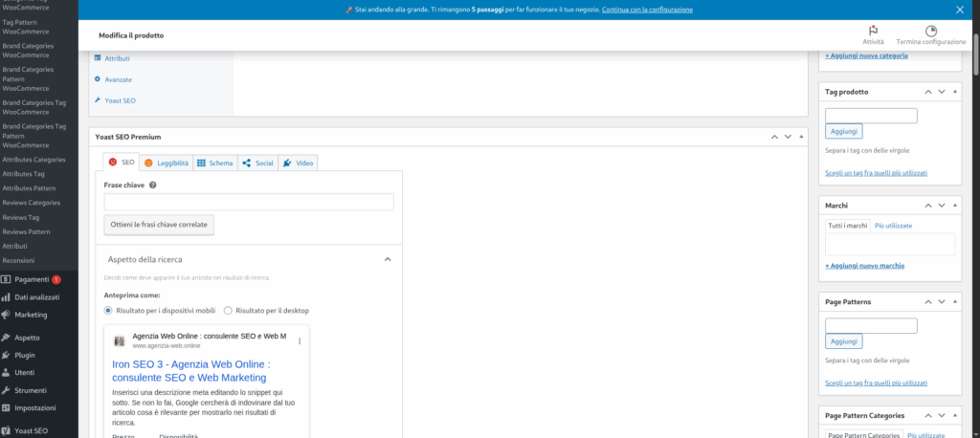Open Dati analizzati in the sidebar
This screenshot has width=980, height=438.
pos(38,296)
